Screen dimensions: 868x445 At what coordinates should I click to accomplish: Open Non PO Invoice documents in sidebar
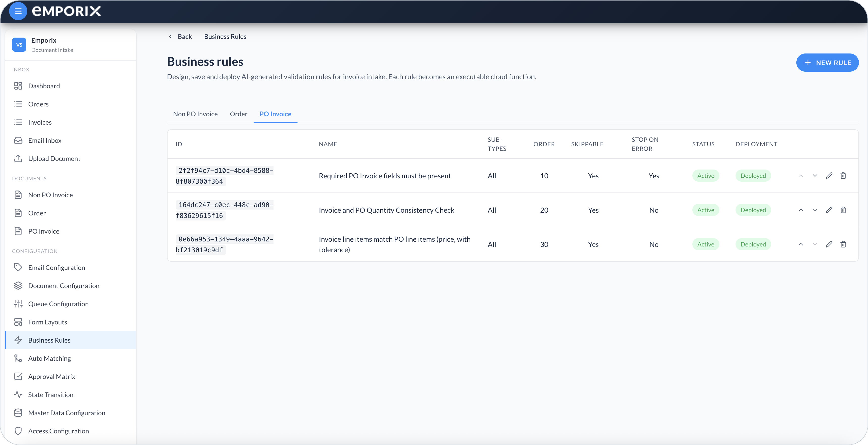(x=71, y=195)
